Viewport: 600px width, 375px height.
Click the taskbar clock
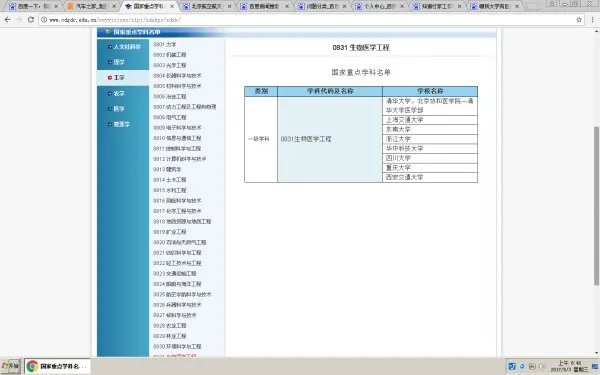coord(569,366)
